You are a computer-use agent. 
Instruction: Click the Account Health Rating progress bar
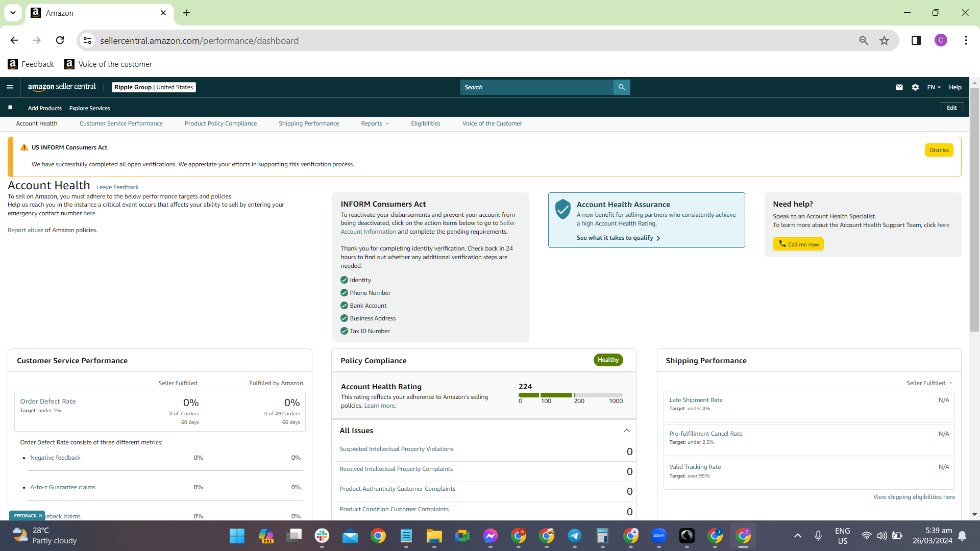click(x=571, y=395)
